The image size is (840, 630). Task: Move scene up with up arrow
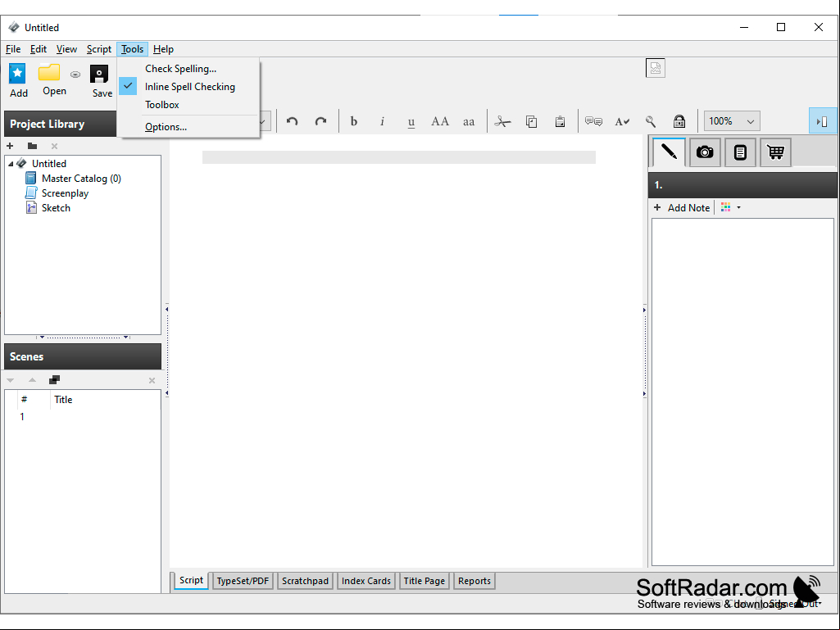32,380
